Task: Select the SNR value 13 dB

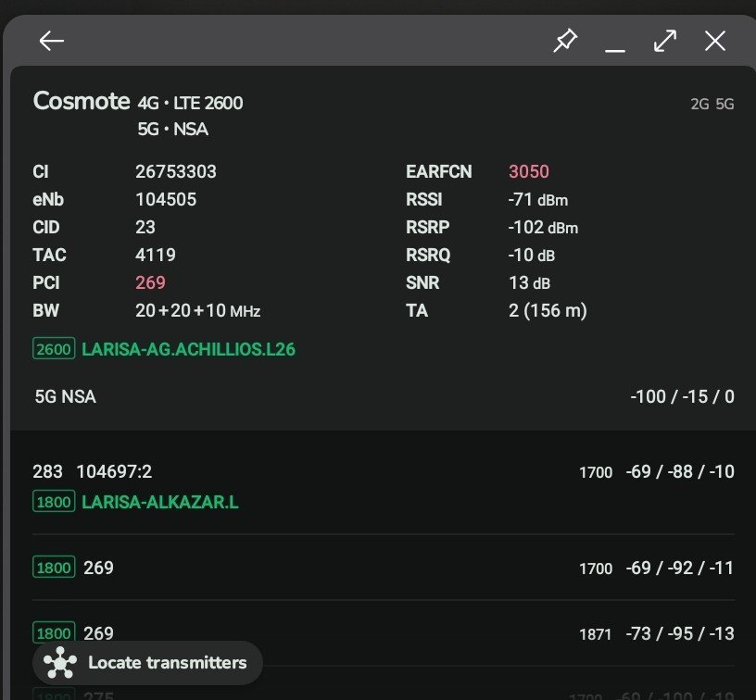Action: tap(529, 282)
